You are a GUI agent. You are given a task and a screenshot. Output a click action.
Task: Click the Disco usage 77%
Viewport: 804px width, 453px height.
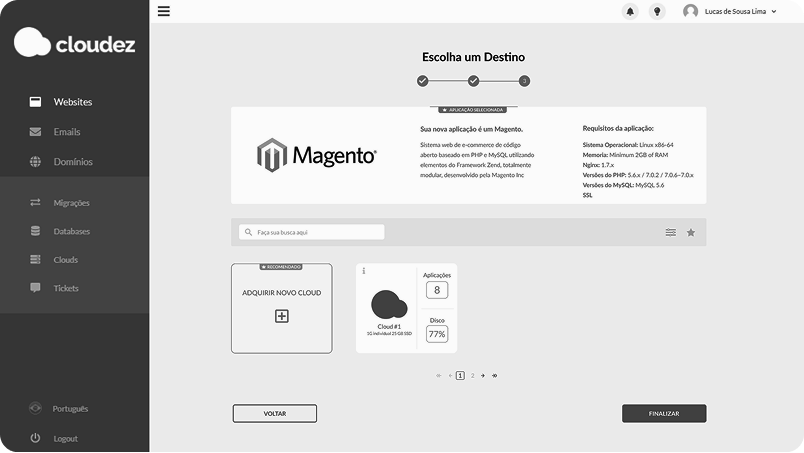[x=437, y=334]
